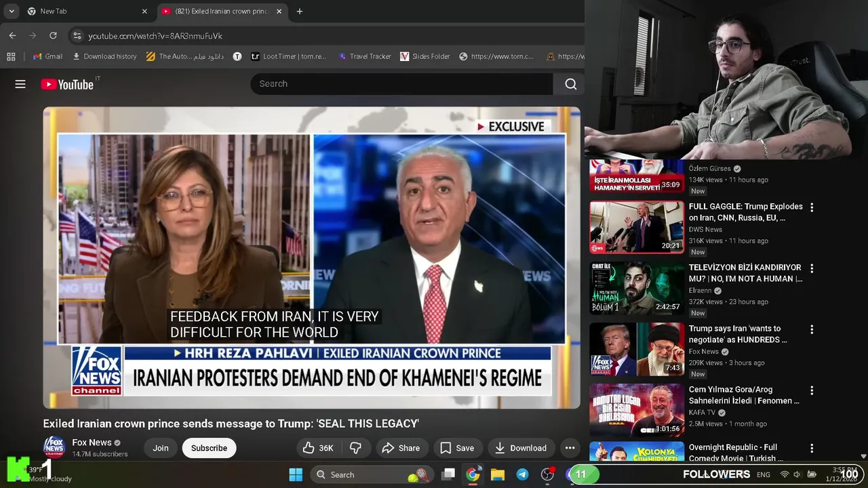Open the KAFA TV channel name
The image size is (868, 488).
[702, 413]
